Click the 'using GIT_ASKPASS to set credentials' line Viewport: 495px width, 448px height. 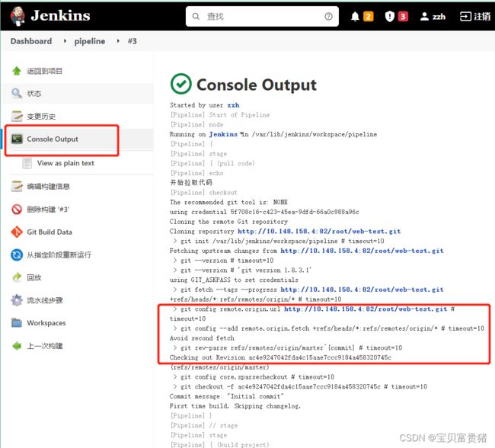click(234, 280)
